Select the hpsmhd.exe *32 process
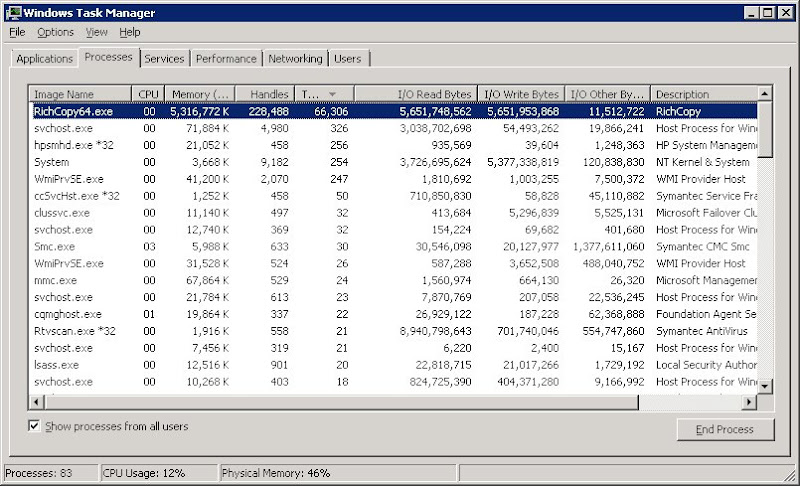 tap(394, 145)
